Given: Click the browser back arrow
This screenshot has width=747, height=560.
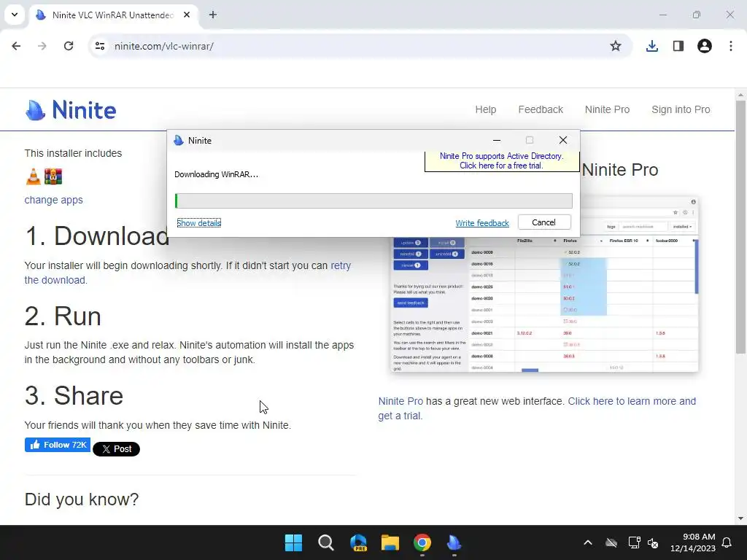Looking at the screenshot, I should pos(16,46).
